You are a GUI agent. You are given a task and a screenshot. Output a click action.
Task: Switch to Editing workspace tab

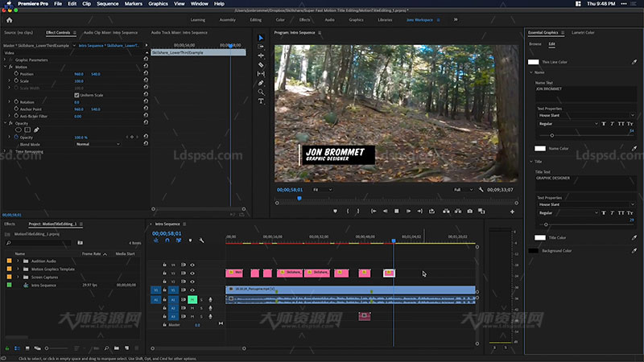[255, 19]
